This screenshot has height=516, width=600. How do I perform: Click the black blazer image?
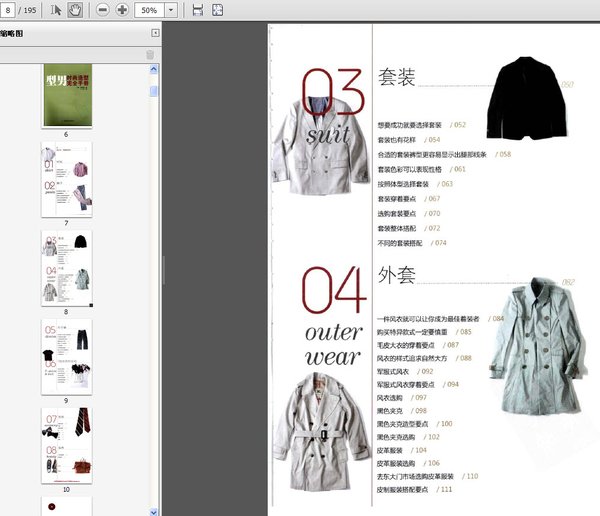pyautogui.click(x=526, y=98)
